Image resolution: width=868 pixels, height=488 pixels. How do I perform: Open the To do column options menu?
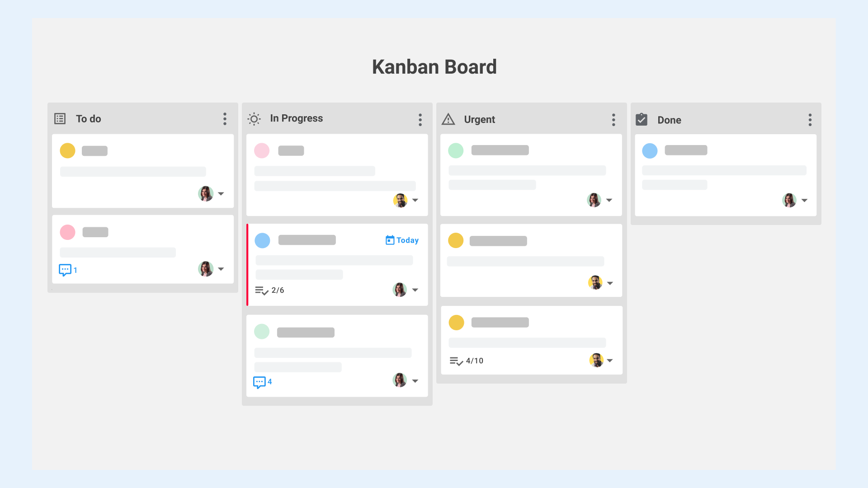[x=225, y=118]
